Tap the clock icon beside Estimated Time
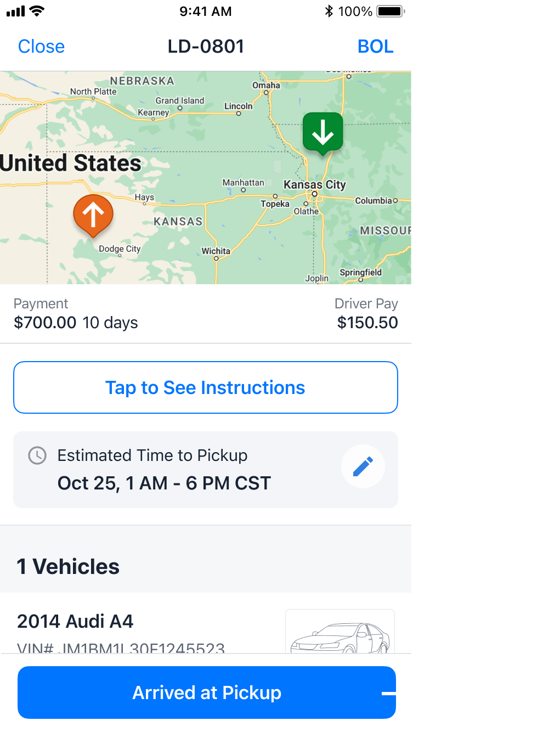Screen dimensions: 560x732 [37, 455]
